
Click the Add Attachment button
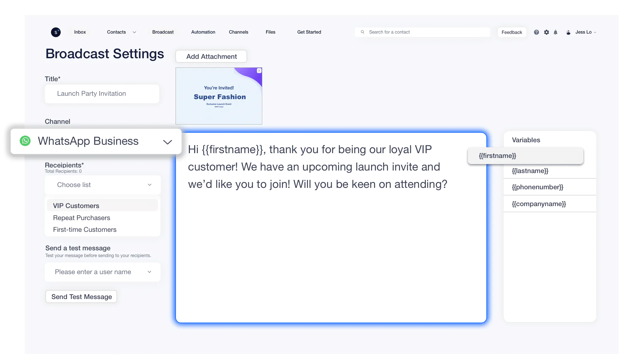[211, 56]
